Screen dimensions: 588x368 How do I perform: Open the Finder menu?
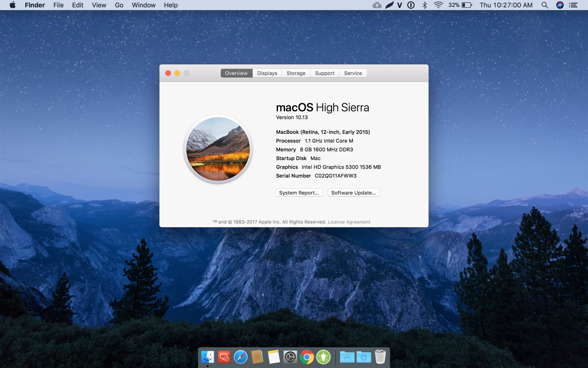pyautogui.click(x=35, y=5)
